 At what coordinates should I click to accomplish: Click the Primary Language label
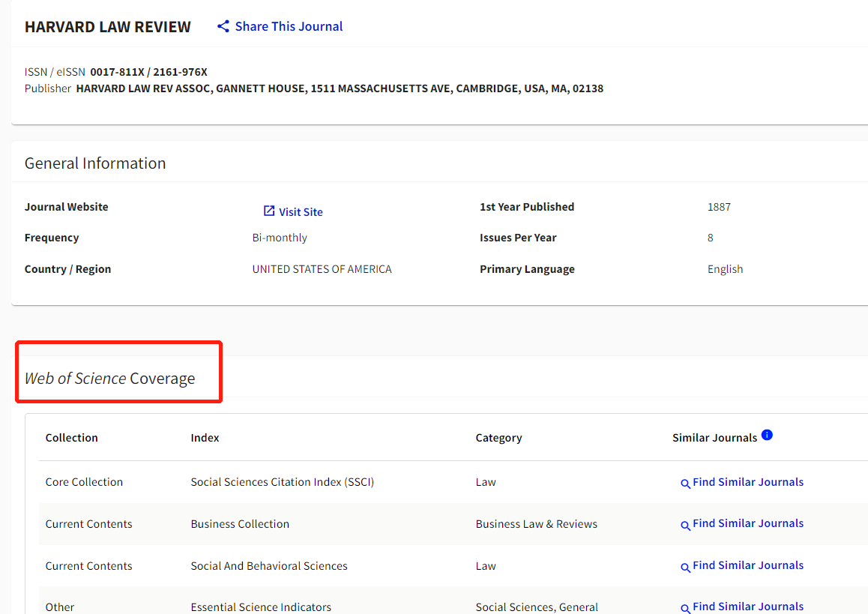click(x=527, y=269)
